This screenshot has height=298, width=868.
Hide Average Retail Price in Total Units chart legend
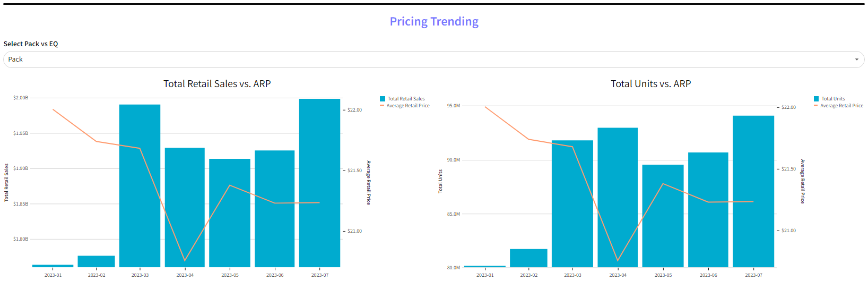click(841, 106)
